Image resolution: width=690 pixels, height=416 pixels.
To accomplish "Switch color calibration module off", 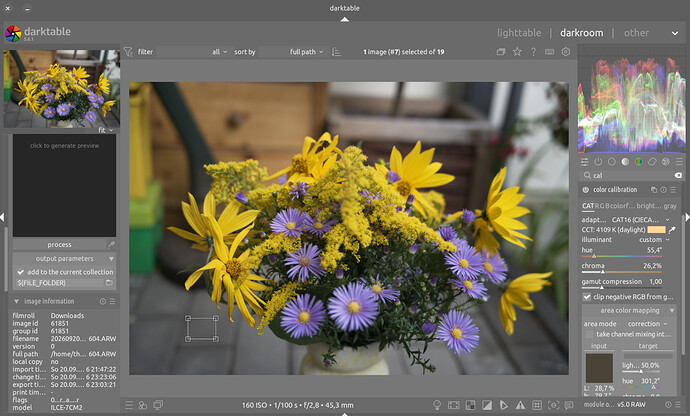I will [x=586, y=190].
